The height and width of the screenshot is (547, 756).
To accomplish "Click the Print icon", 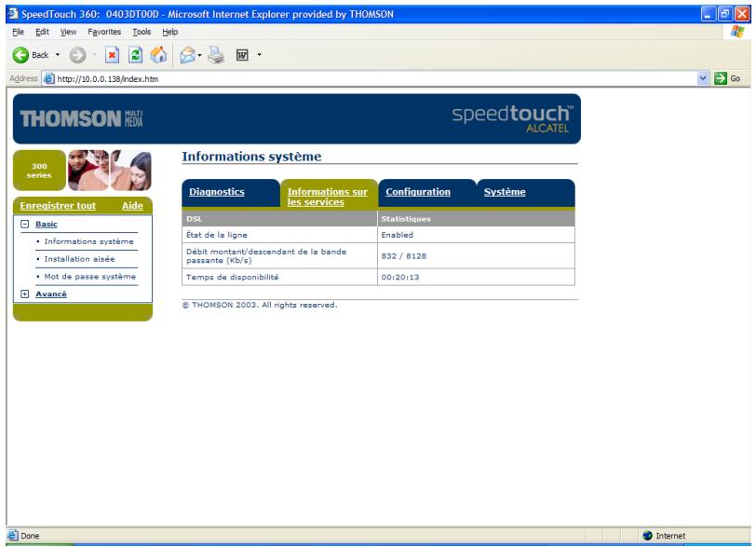I will [216, 55].
